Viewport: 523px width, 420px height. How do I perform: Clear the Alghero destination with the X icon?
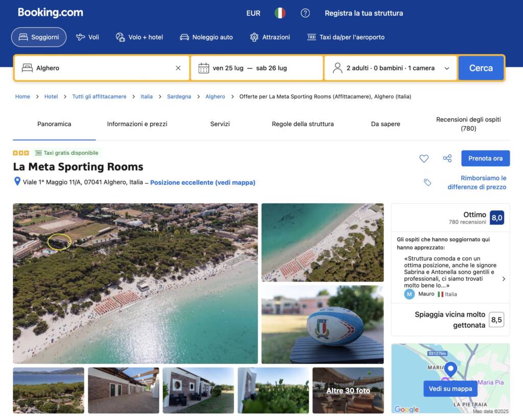pyautogui.click(x=178, y=68)
